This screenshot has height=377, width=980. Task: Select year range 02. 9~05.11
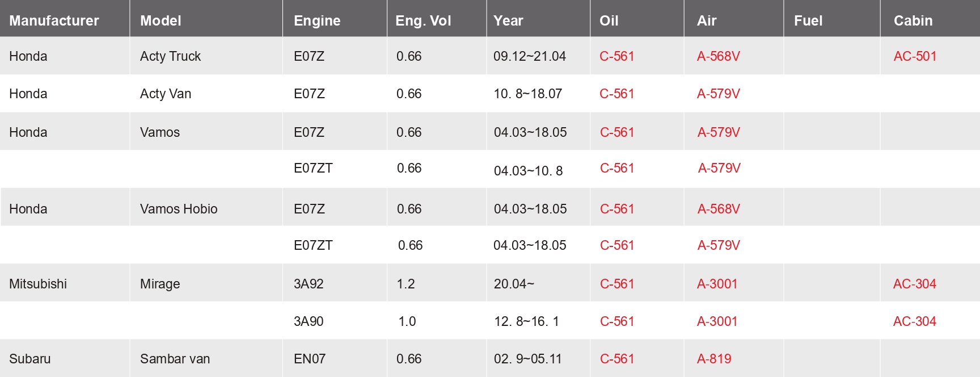pos(527,359)
